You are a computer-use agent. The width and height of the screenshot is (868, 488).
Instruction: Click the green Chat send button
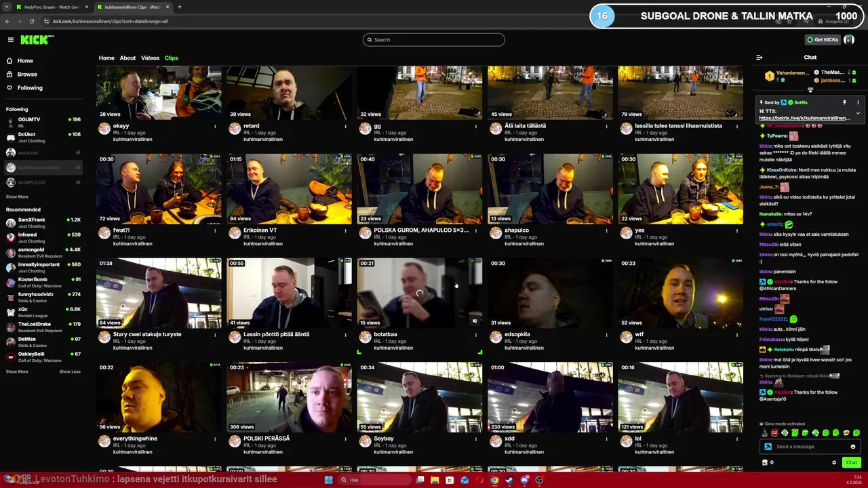851,462
